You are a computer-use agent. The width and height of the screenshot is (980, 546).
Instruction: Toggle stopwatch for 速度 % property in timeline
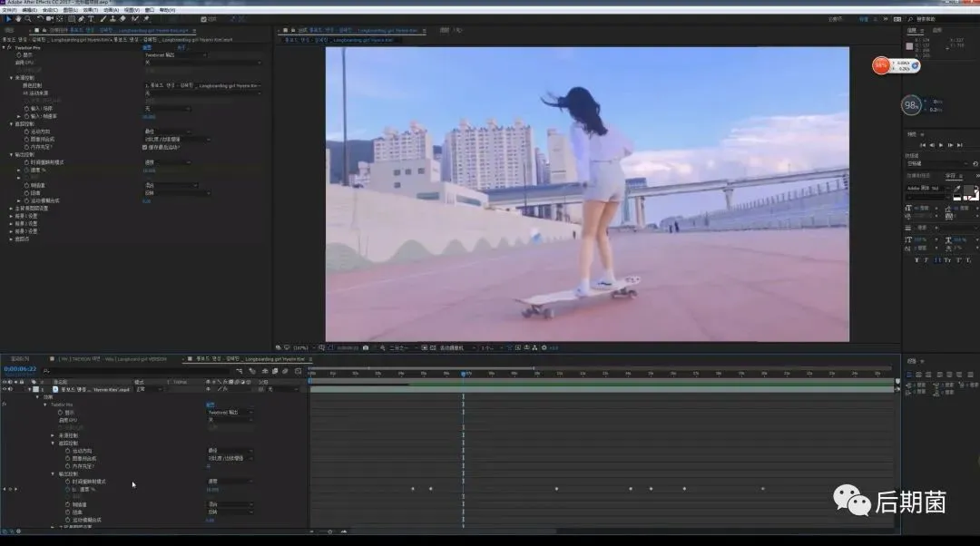pyautogui.click(x=67, y=489)
